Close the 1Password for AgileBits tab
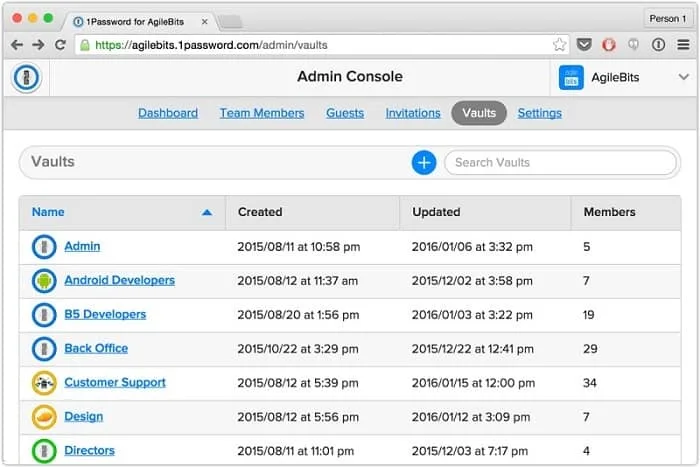This screenshot has height=467, width=700. coord(204,21)
